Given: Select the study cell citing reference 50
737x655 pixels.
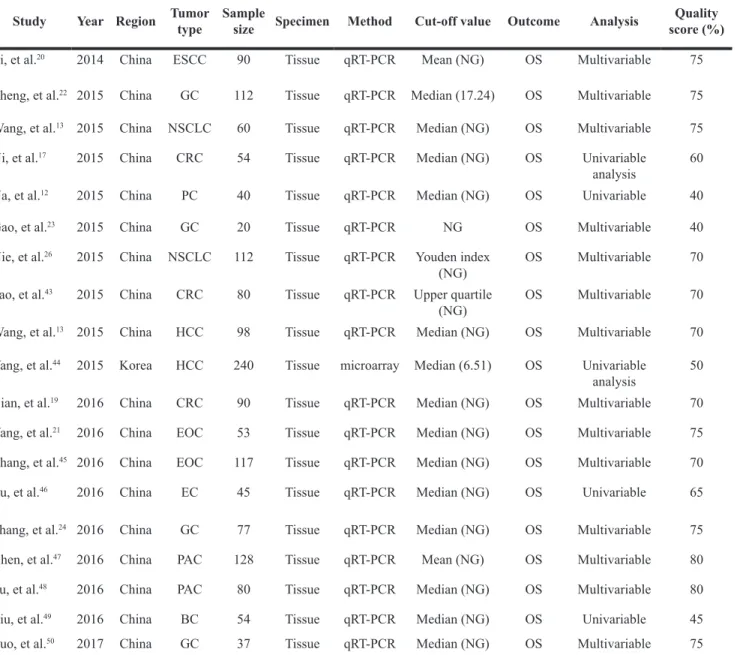Looking at the screenshot, I should tap(27, 643).
